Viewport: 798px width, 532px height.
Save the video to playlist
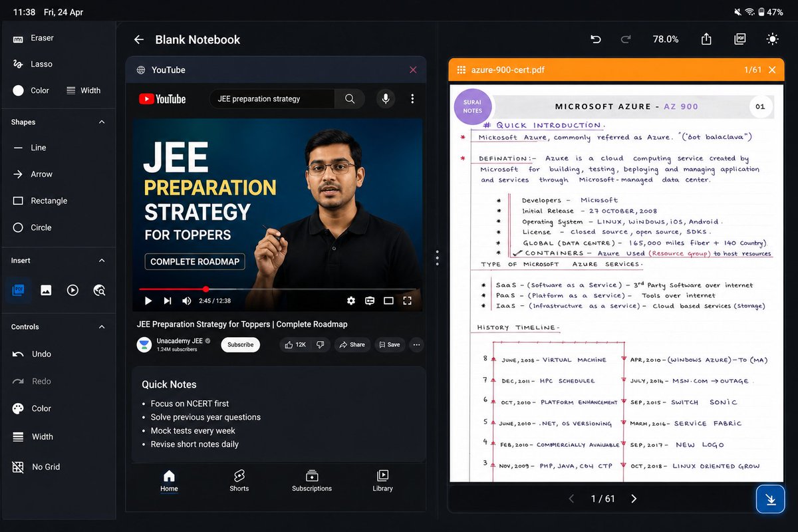pyautogui.click(x=390, y=344)
